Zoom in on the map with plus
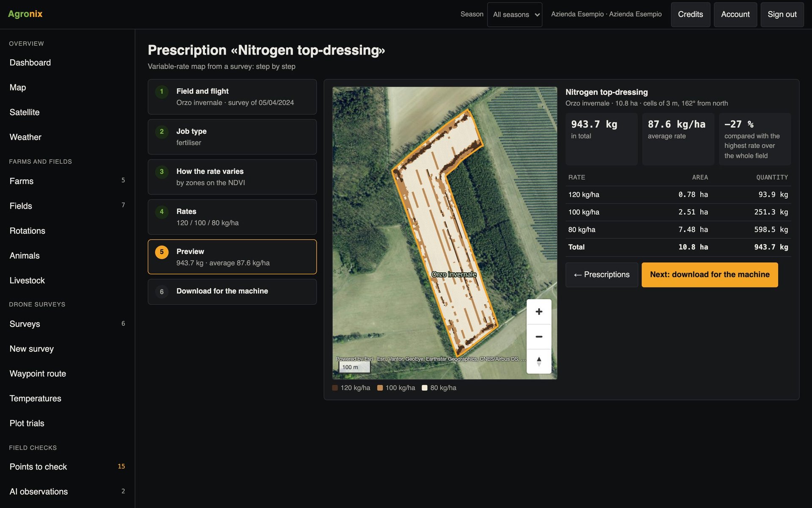The width and height of the screenshot is (812, 508). 539,312
